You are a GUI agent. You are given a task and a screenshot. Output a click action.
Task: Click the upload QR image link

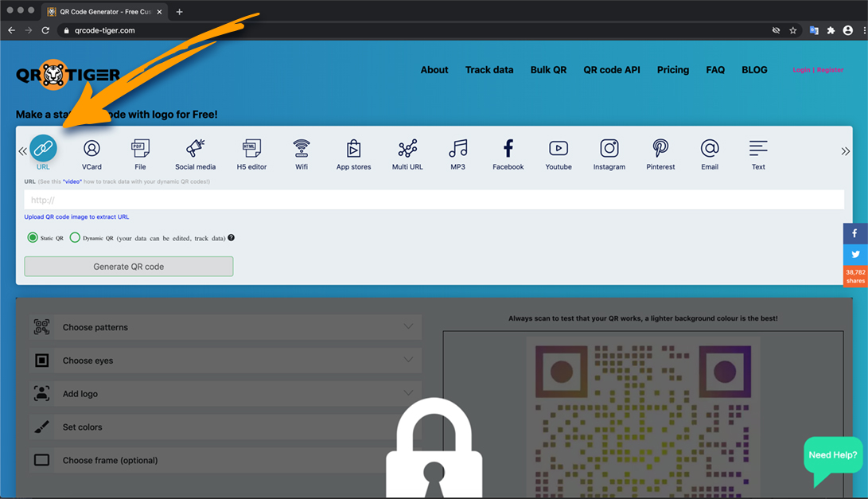point(76,216)
